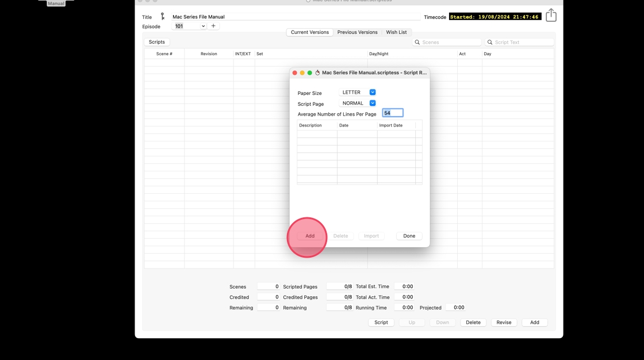Screen dimensions: 644x360
Task: Click the INT/EXT column header
Action: [x=243, y=54]
